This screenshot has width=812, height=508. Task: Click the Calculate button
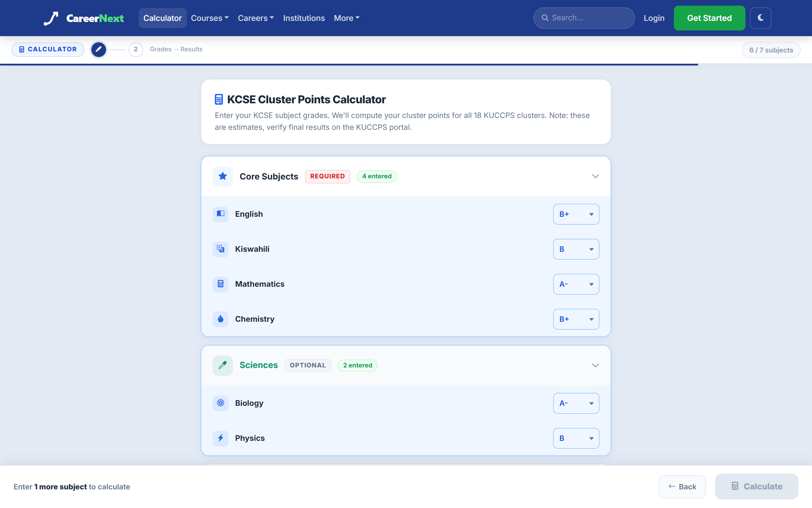click(756, 487)
